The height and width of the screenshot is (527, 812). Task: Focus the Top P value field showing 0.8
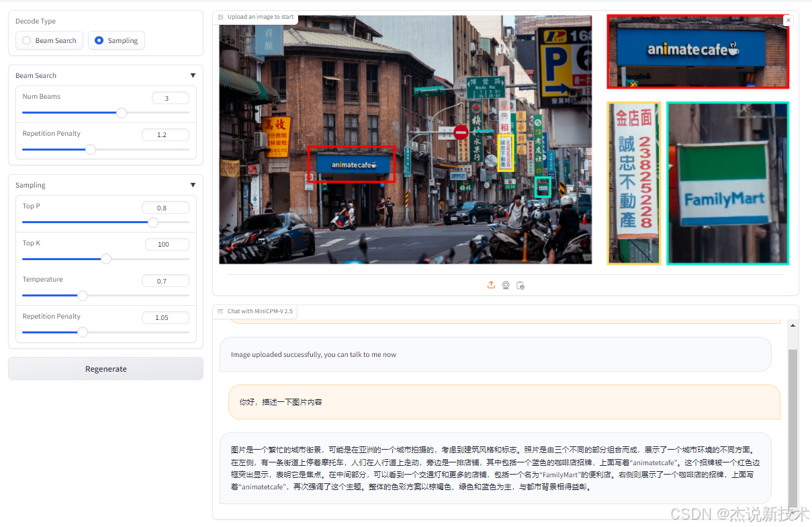tap(166, 208)
